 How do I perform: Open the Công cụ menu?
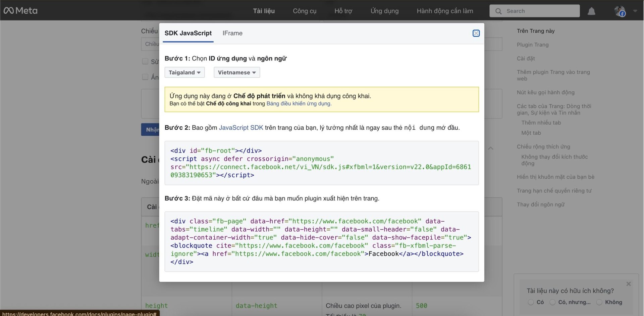click(x=305, y=11)
